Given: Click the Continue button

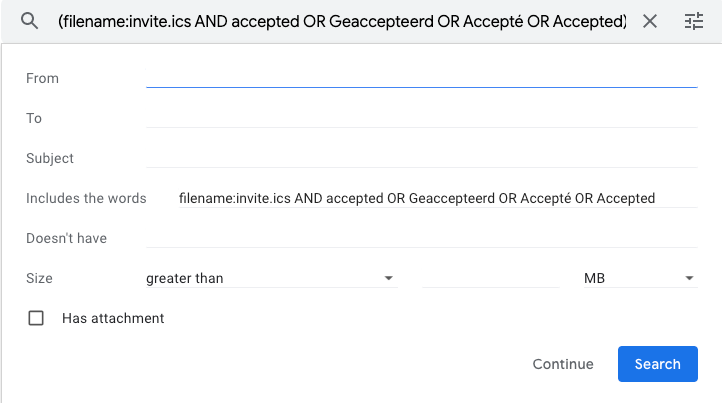Looking at the screenshot, I should pos(563,364).
